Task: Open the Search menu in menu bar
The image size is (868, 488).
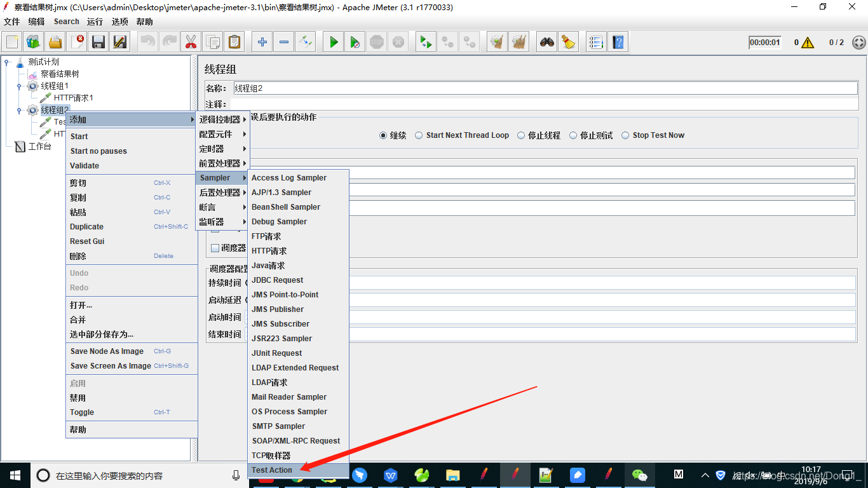Action: point(67,22)
